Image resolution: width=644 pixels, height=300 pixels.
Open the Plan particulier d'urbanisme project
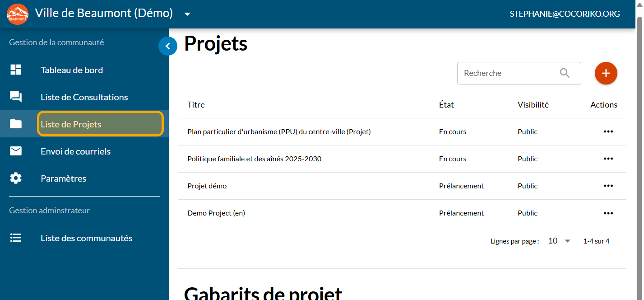point(278,132)
